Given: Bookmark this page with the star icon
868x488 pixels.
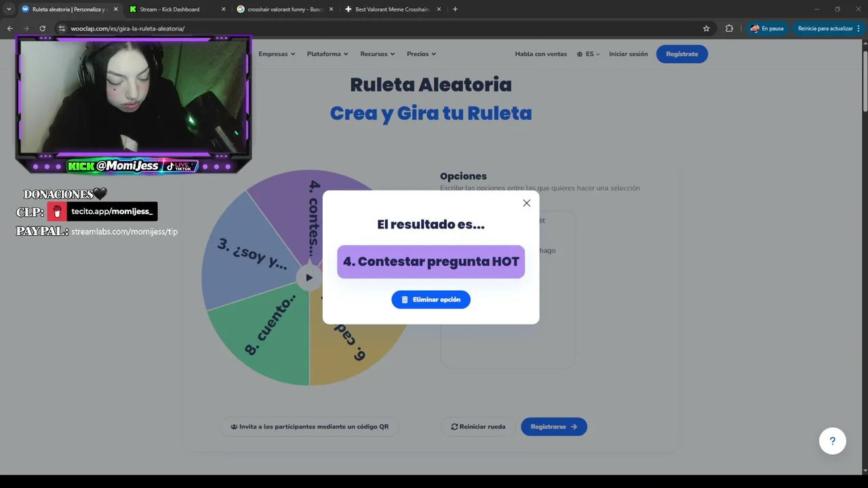Looking at the screenshot, I should click(706, 28).
